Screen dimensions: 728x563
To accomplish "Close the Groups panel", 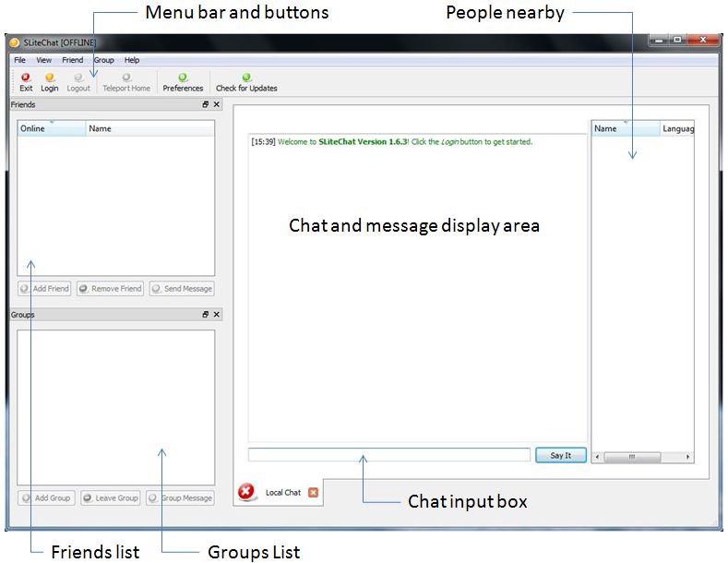I will [x=217, y=315].
